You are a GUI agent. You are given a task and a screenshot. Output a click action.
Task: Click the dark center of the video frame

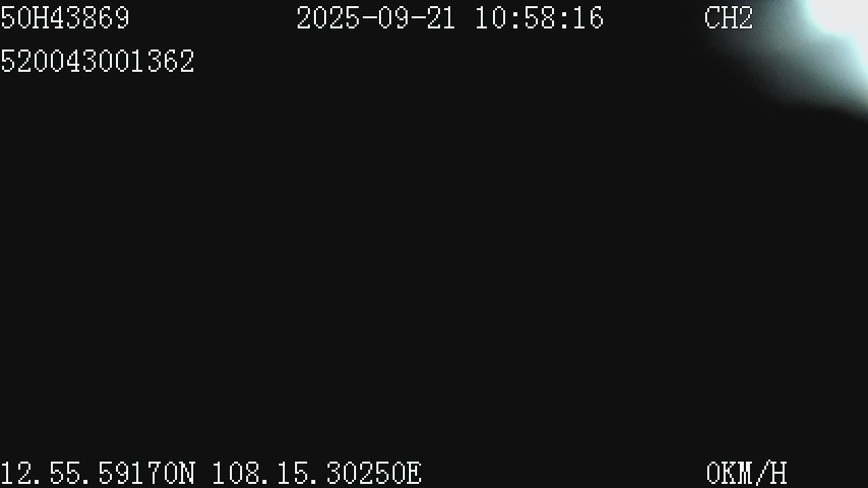tap(434, 258)
